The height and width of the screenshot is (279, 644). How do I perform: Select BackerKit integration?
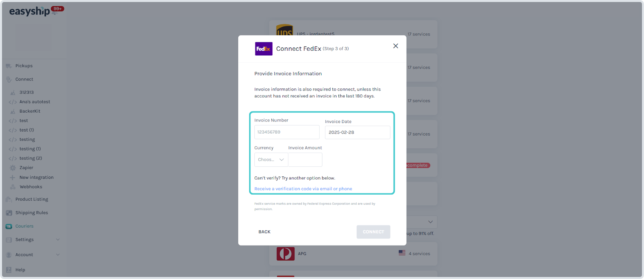click(30, 111)
